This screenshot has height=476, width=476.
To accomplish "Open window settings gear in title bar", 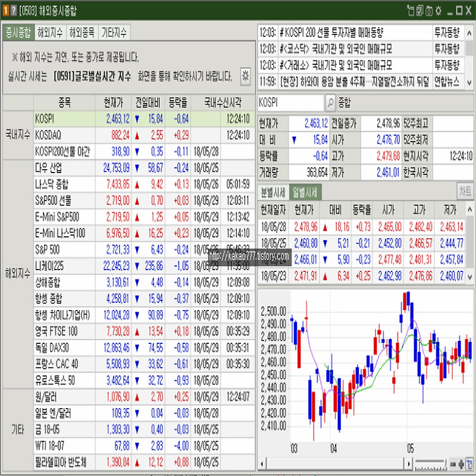I will point(439,11).
